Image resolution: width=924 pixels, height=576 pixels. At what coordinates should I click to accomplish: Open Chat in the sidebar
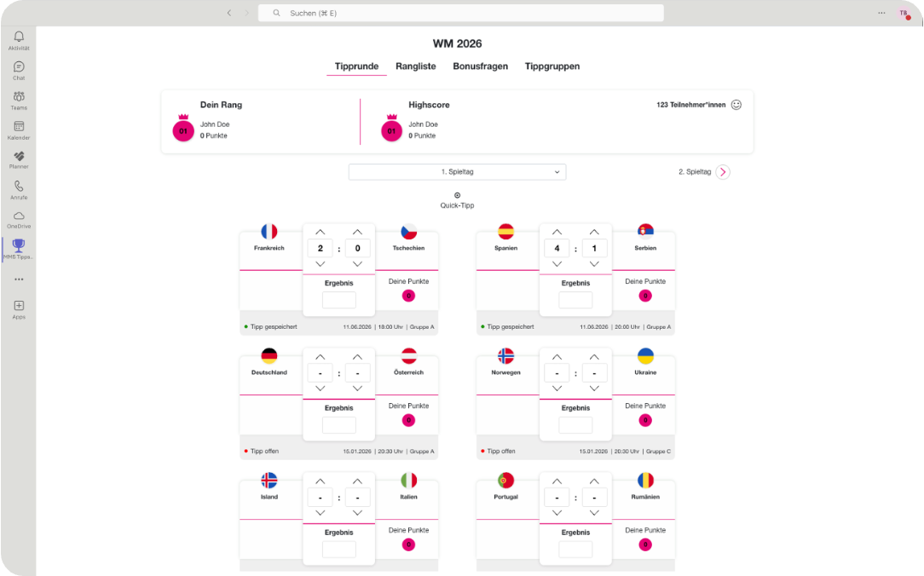point(19,67)
